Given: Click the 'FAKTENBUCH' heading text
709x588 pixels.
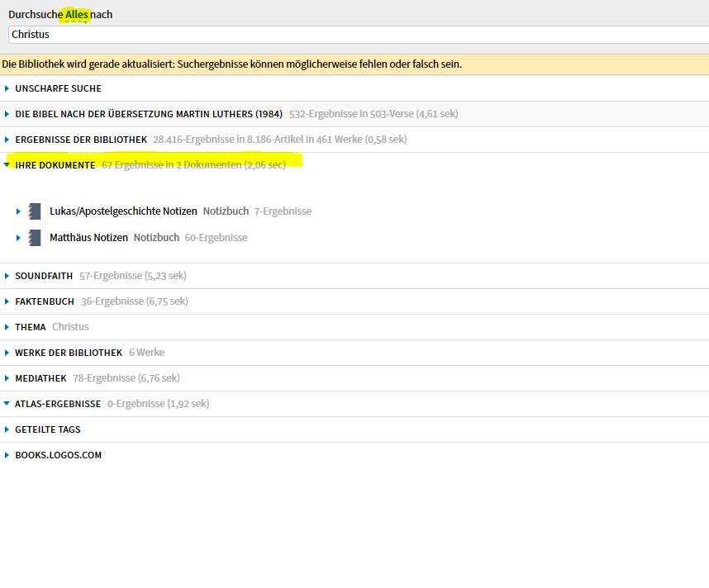Looking at the screenshot, I should point(45,301).
